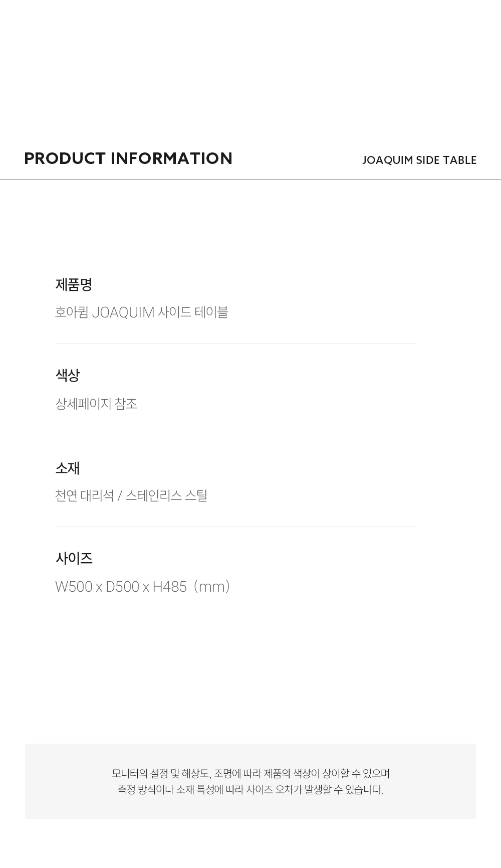Screen dimensions: 501x868
Task: Select the 사이즈 label
Action: (x=74, y=558)
